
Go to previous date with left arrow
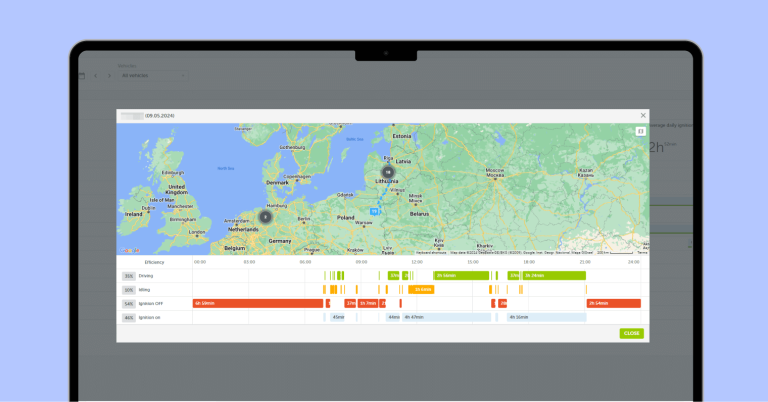click(x=95, y=75)
